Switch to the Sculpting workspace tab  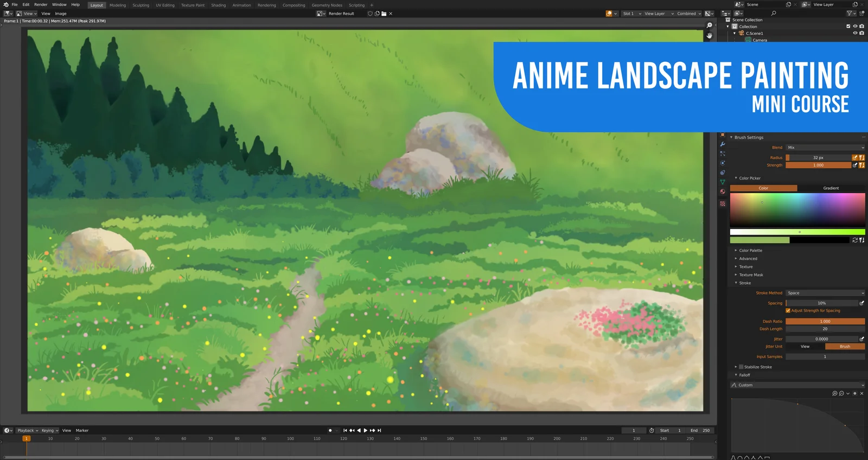pyautogui.click(x=141, y=5)
